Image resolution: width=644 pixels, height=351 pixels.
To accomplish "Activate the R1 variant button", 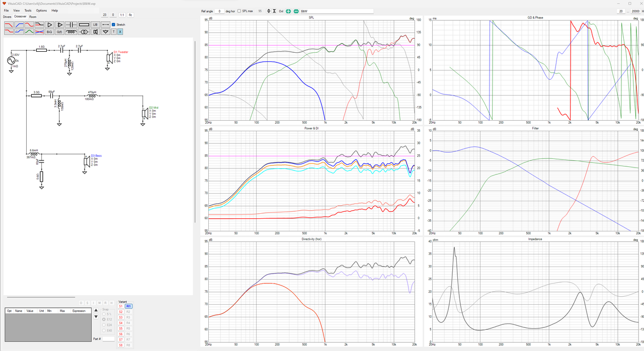I will [129, 306].
